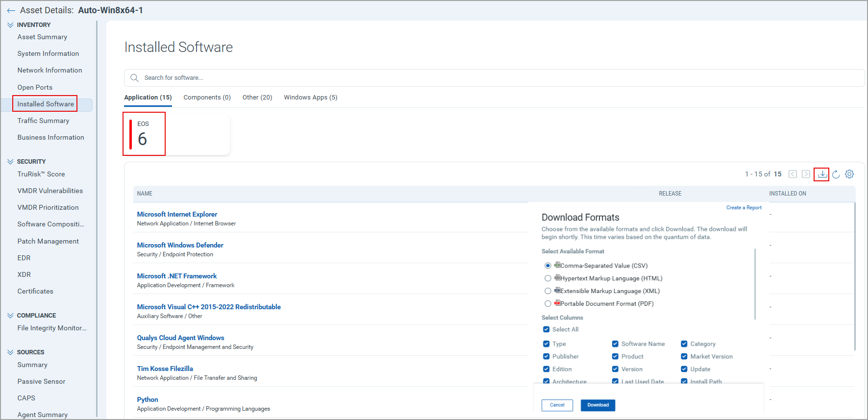Collapse the INVENTORY section
Viewport: 868px width, 420px height.
click(x=10, y=25)
